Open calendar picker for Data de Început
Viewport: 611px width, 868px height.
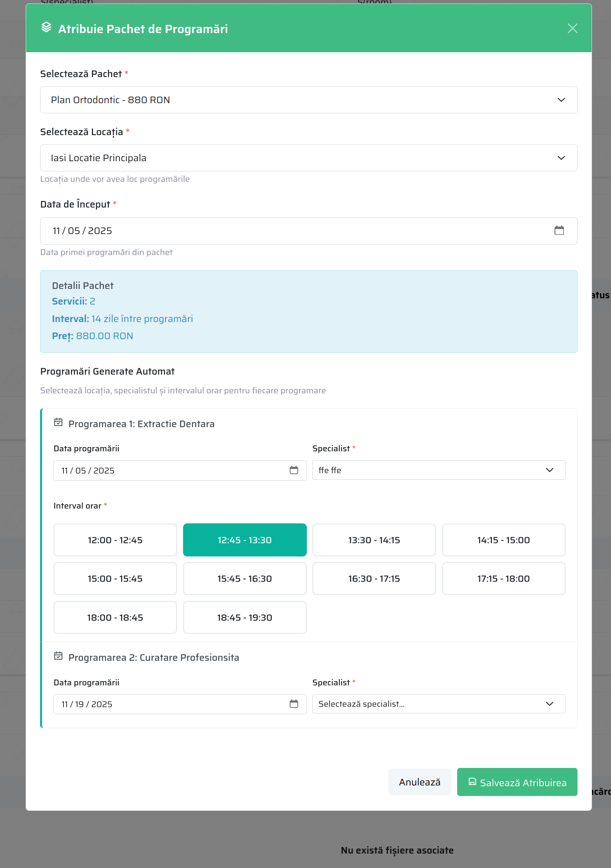(x=559, y=231)
